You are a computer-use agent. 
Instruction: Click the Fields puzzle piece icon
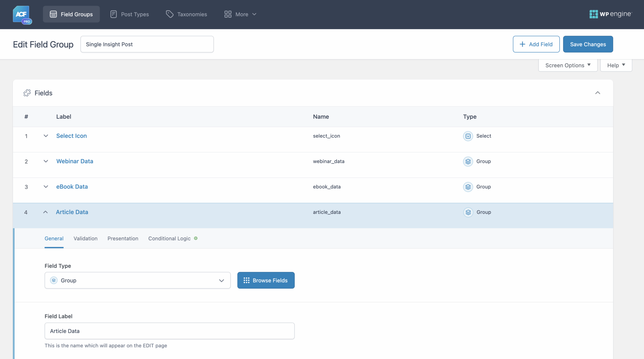click(27, 93)
